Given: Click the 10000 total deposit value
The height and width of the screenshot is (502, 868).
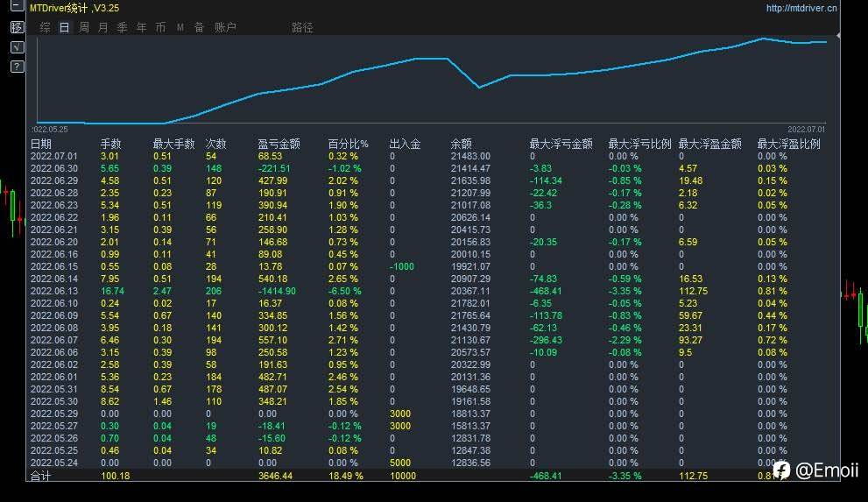Looking at the screenshot, I should (403, 476).
